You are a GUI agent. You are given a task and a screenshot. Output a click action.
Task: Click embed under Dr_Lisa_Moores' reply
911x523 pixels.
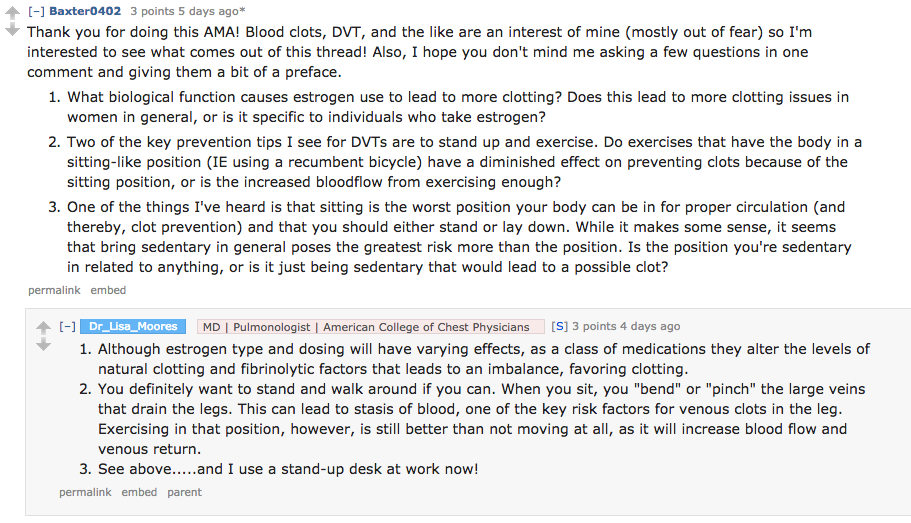tap(139, 492)
